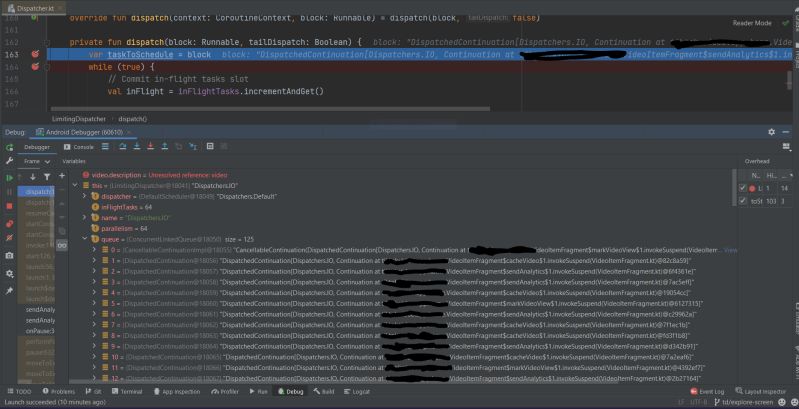The height and width of the screenshot is (409, 799).
Task: Switch to the Debugger tab
Action: pos(37,147)
